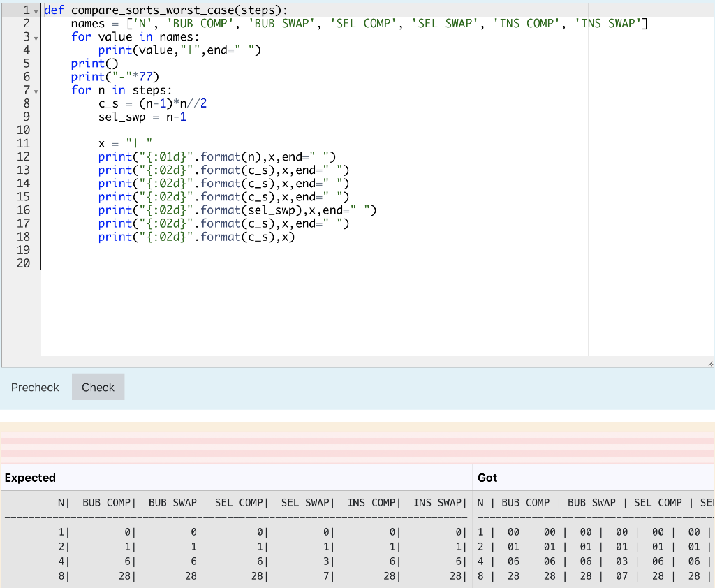Click the N column header in Got output
The image size is (715, 588).
pos(479,502)
